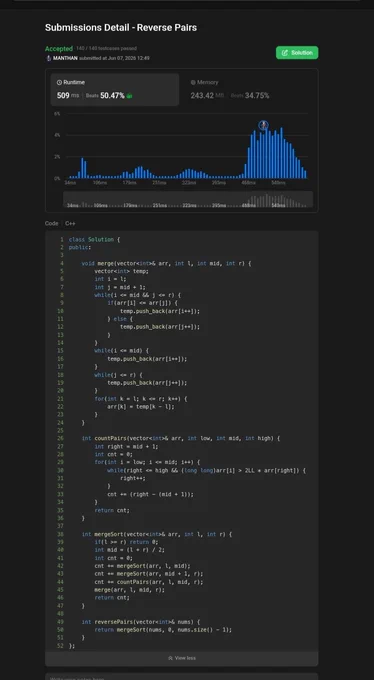Click line number 52 in the gutter
The image size is (374, 680).
[x=60, y=646]
